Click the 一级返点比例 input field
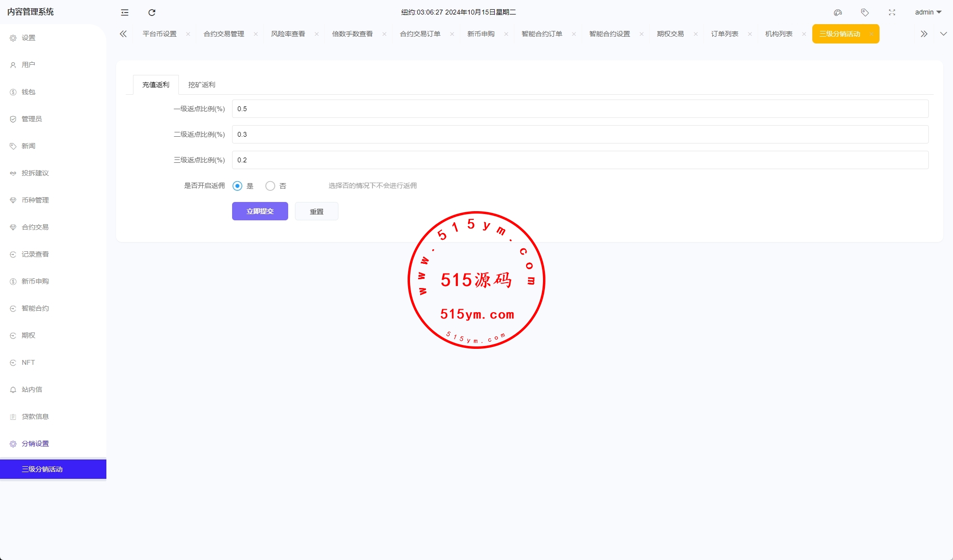953x560 pixels. tap(580, 109)
